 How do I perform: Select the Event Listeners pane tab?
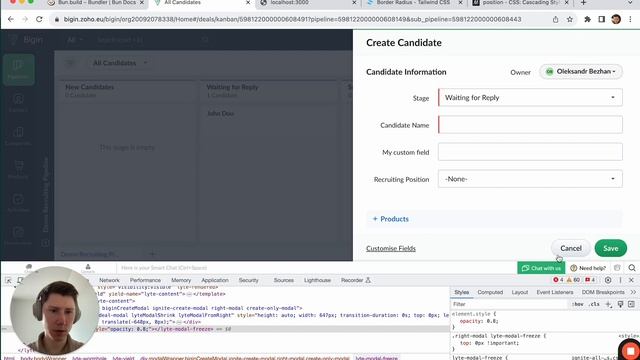pos(554,292)
